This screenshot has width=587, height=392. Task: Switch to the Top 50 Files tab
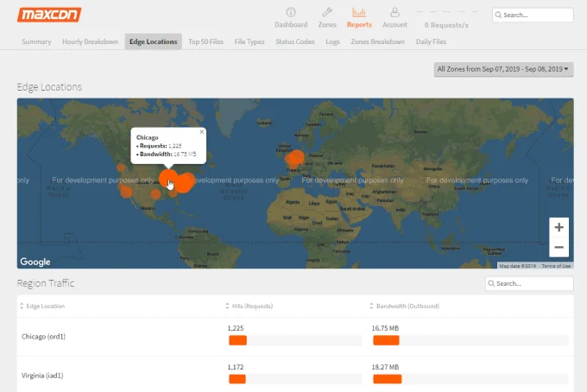pyautogui.click(x=207, y=41)
